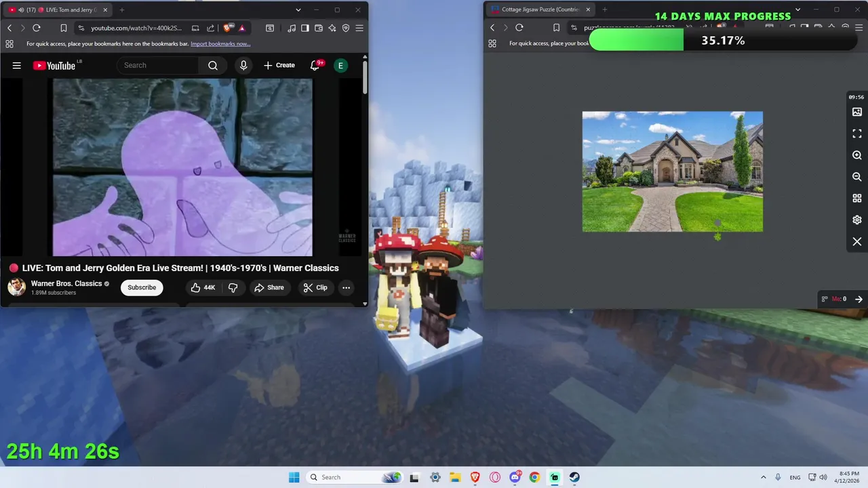Viewport: 868px width, 488px height.
Task: Open the YouTube guide hamburger menu
Action: click(17, 65)
